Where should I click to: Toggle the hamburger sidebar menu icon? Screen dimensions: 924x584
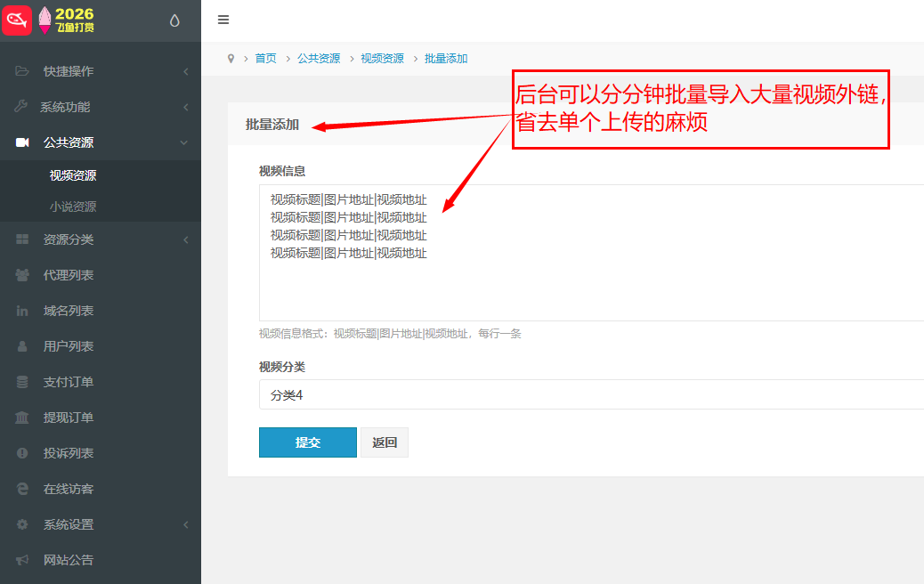pos(223,20)
